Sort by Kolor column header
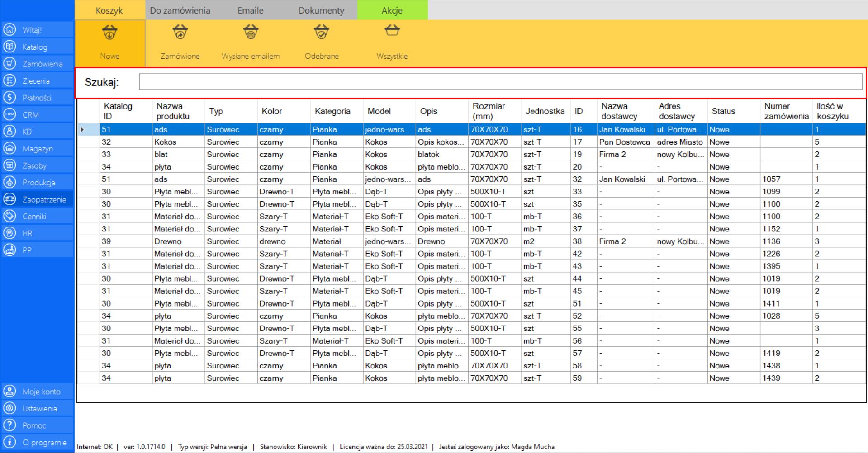Viewport: 868px width, 453px height. point(284,111)
